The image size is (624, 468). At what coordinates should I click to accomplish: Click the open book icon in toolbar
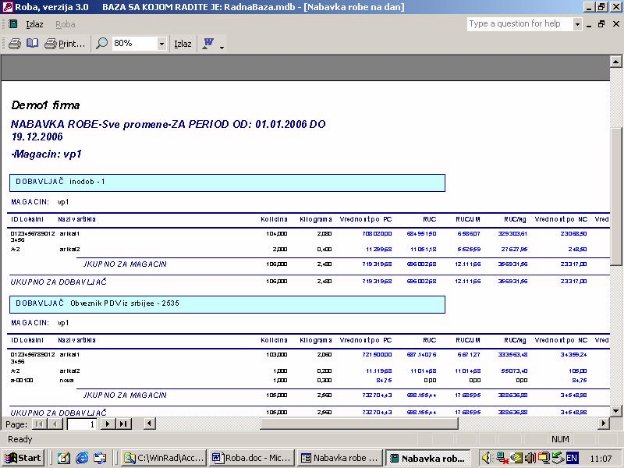point(32,44)
